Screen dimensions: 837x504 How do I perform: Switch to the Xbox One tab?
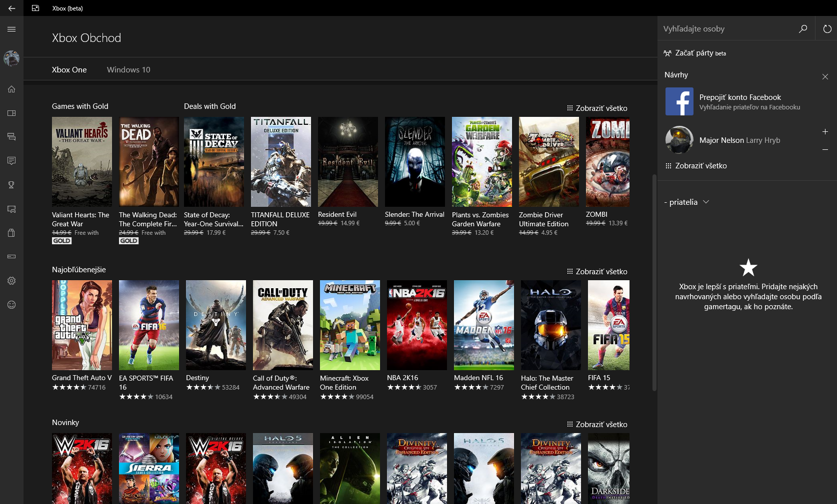point(69,69)
